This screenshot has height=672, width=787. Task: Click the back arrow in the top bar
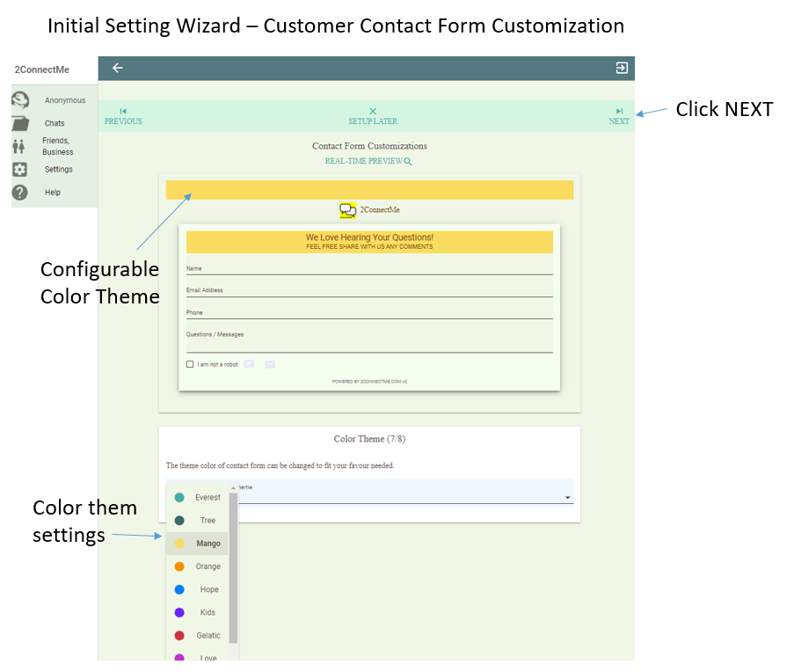117,68
